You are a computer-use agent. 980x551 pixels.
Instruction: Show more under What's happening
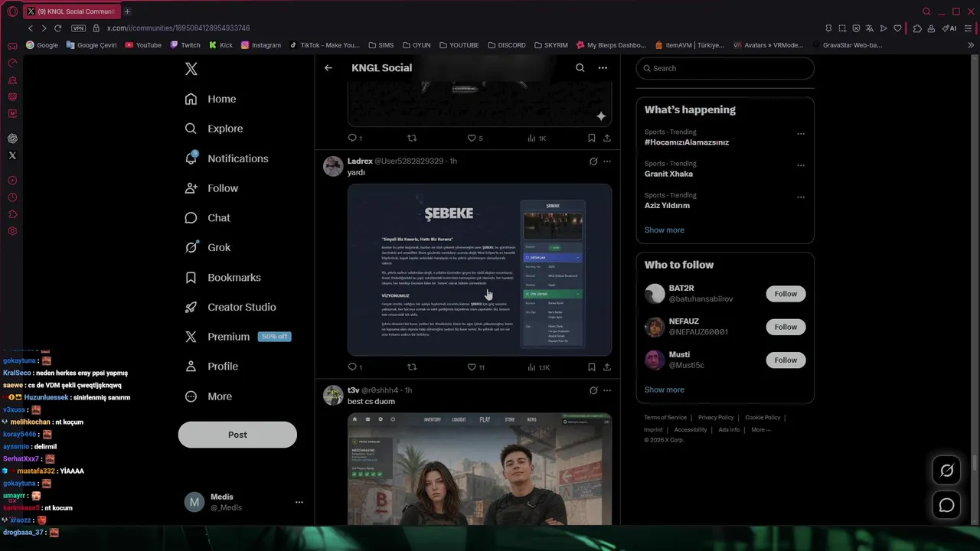click(665, 230)
